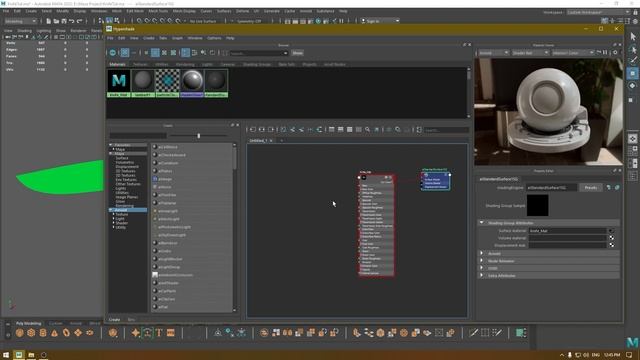Open the Interior1 Color environment dropdown
The image size is (640, 360).
point(572,53)
